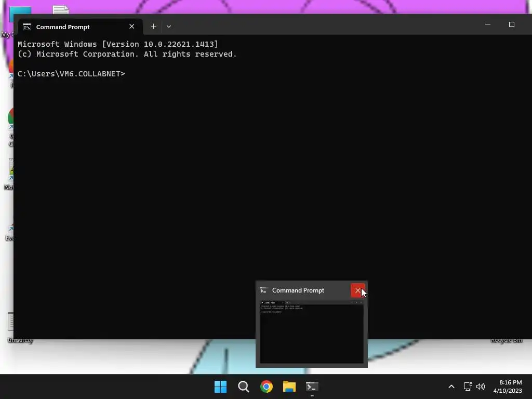The image size is (532, 399).
Task: Open the Windows Start menu
Action: click(x=220, y=387)
